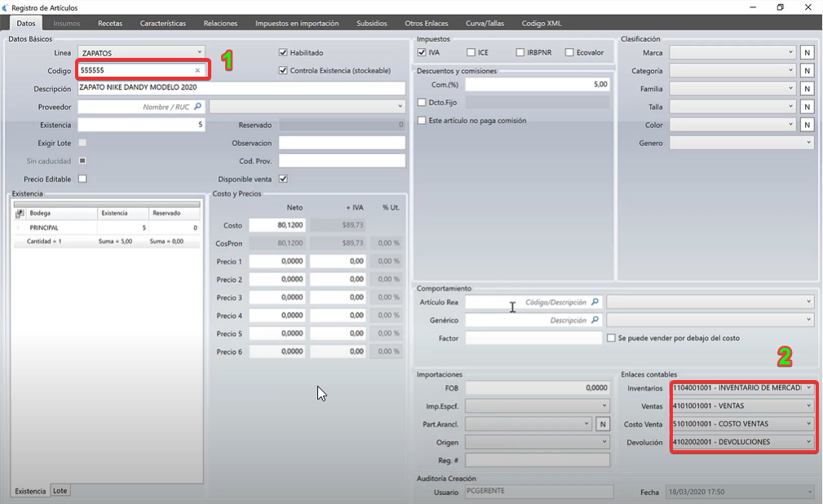The image size is (823, 504).
Task: Switch to the Lote bottom tab
Action: [60, 490]
